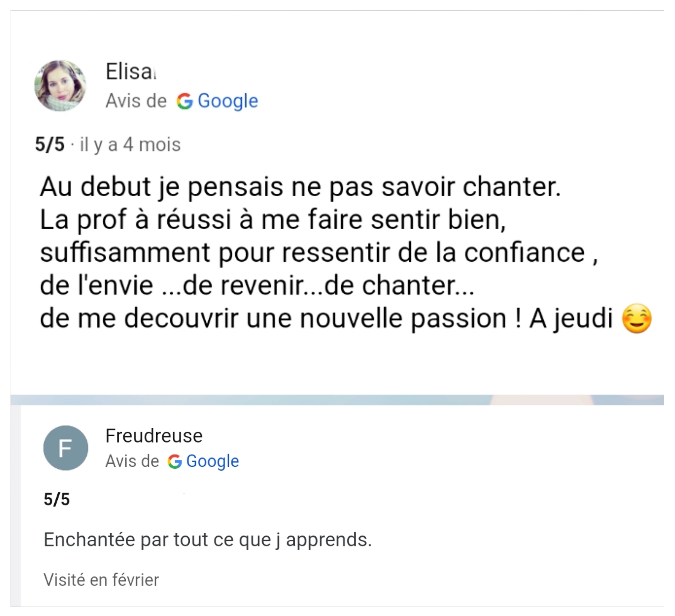Click the Google G logo under Freudreuse
The width and height of the screenshot is (675, 616).
click(x=175, y=462)
